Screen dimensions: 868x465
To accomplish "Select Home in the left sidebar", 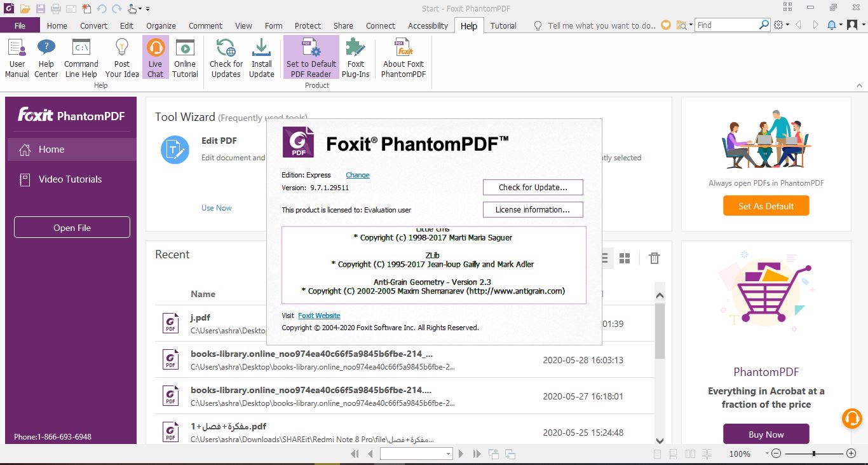I will point(71,149).
